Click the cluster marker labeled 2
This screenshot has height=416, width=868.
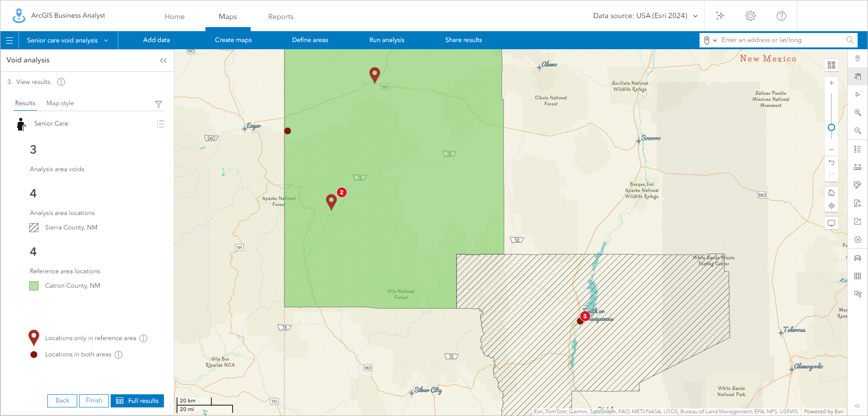coord(342,192)
